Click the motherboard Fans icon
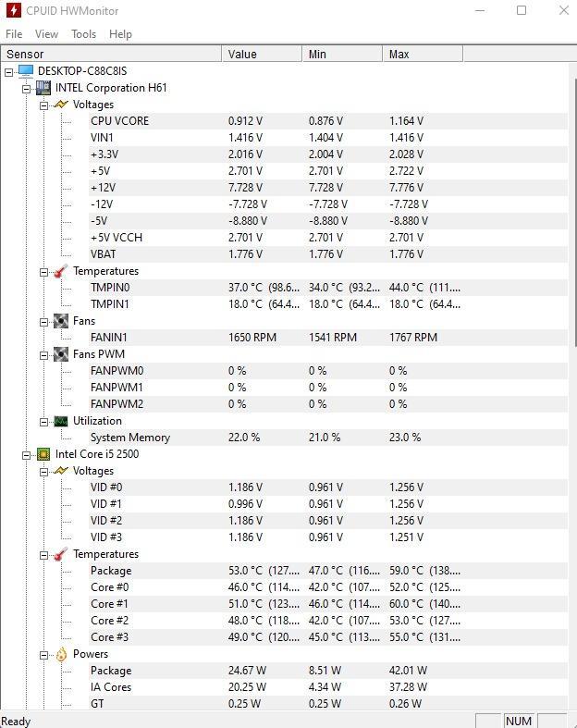Image resolution: width=577 pixels, height=728 pixels. pyautogui.click(x=61, y=321)
